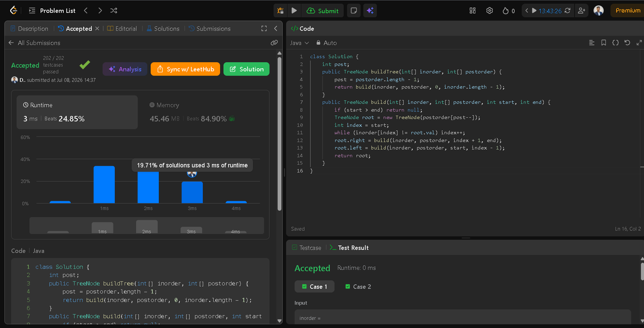Click the 4ms bar in runtime chart
Viewport: 644px width, 328px height.
pyautogui.click(x=236, y=202)
